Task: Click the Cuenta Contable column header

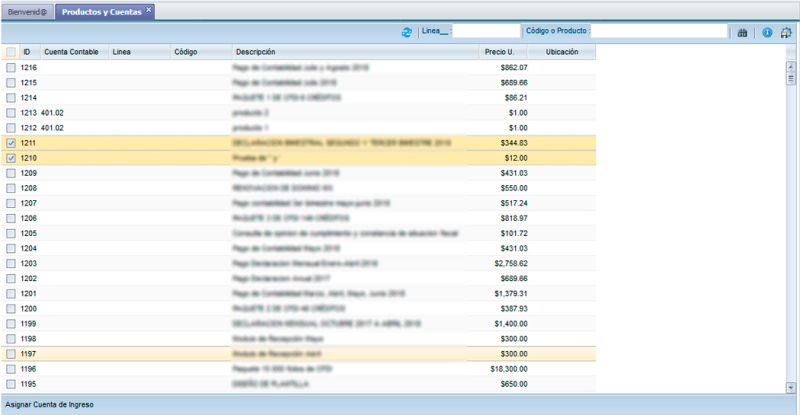Action: coord(71,52)
